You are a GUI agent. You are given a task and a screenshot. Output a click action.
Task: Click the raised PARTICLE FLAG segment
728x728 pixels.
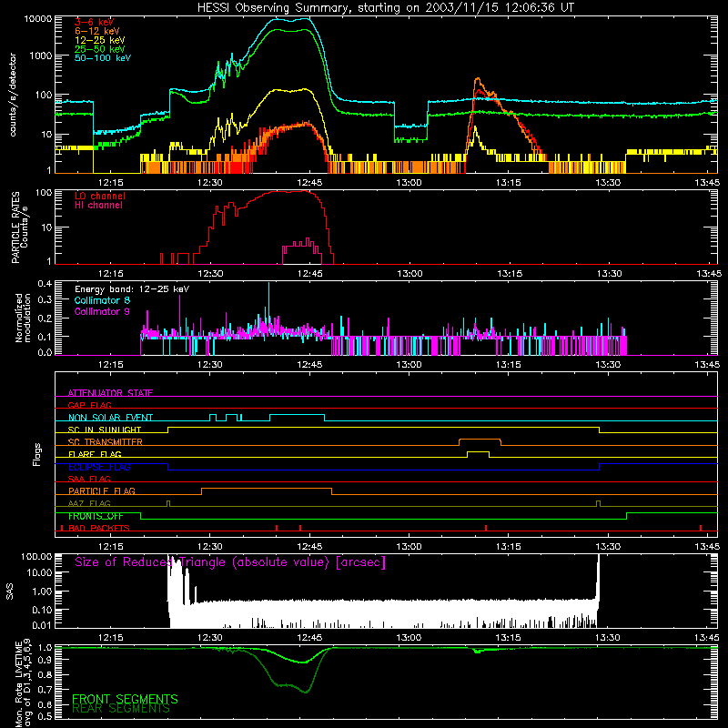point(267,489)
